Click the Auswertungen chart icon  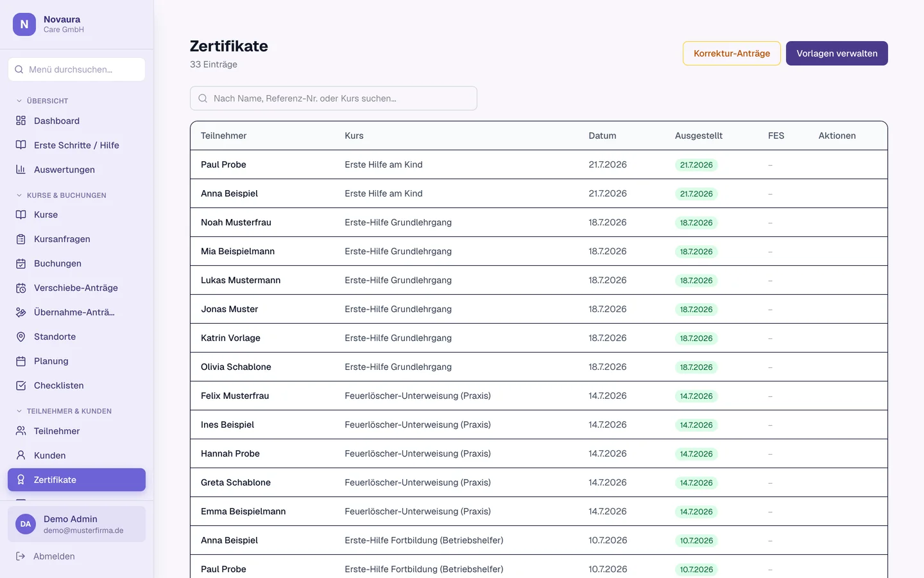point(21,170)
